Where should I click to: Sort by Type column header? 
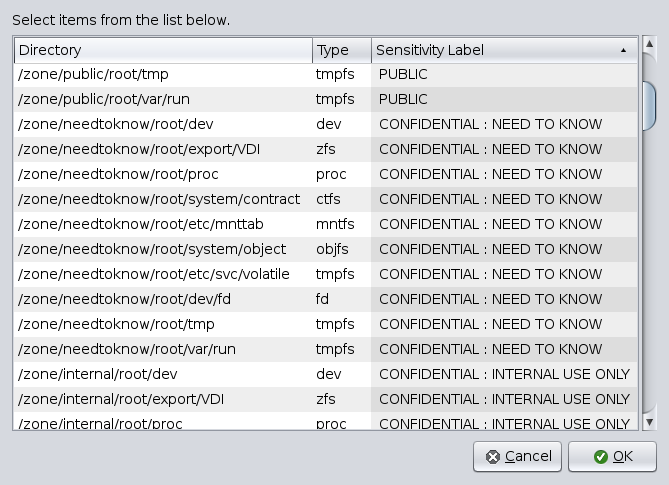341,50
